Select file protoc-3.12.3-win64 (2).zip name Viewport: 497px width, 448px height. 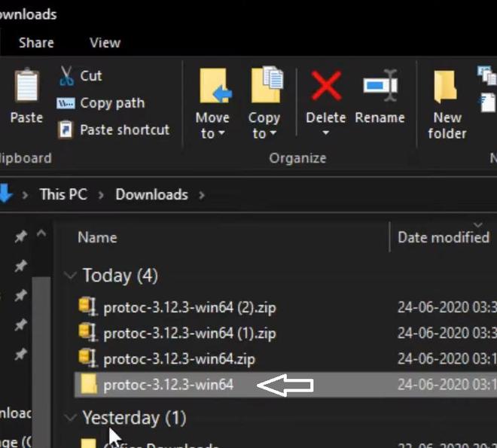[x=190, y=307]
